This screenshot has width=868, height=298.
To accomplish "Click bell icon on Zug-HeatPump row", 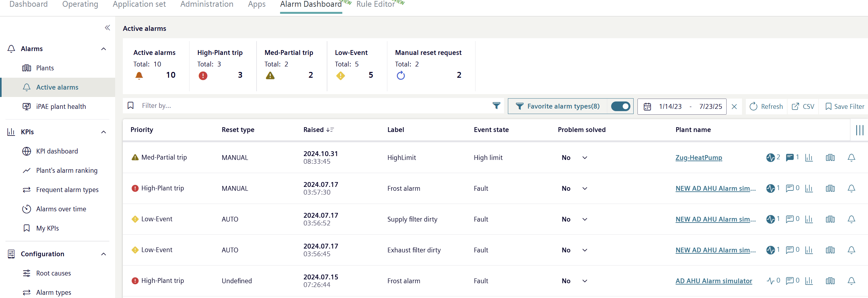I will click(x=851, y=158).
